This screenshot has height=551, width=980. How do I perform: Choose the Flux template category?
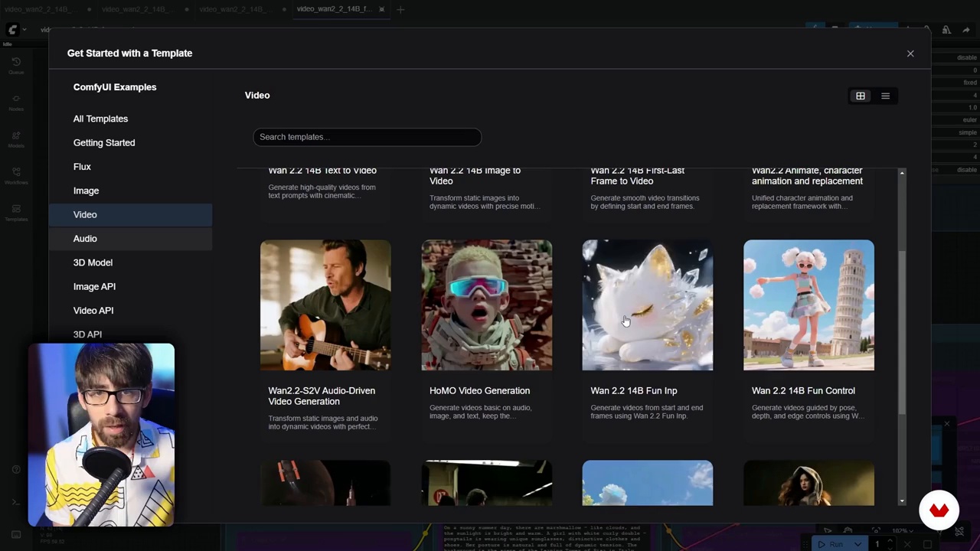tap(82, 167)
